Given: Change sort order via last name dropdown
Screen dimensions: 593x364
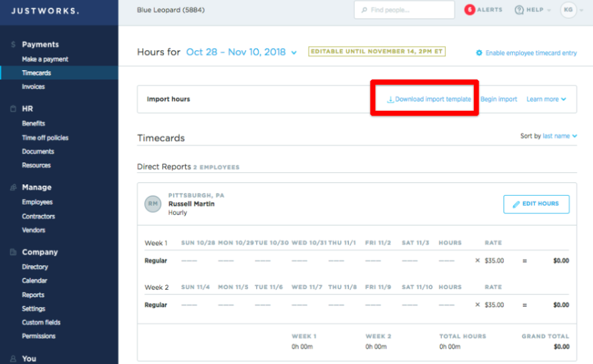Looking at the screenshot, I should coord(559,136).
